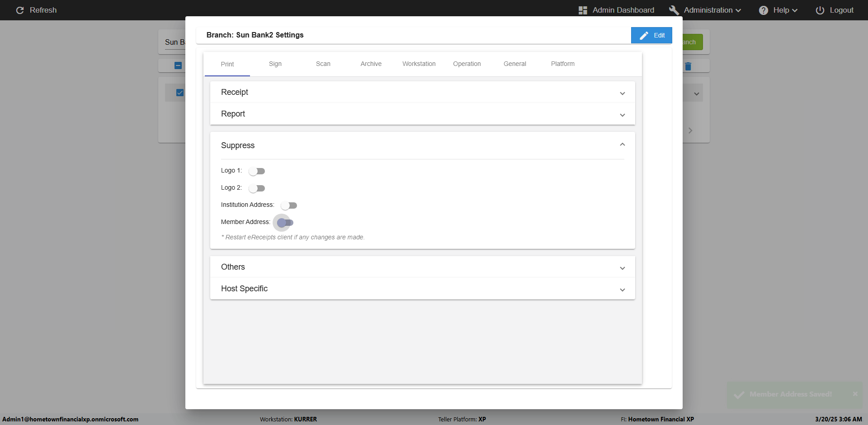Open the Admin Dashboard grid icon
Viewport: 868px width, 425px height.
[583, 10]
